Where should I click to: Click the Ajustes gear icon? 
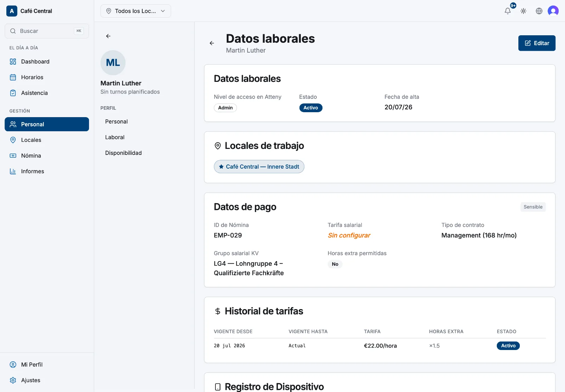pyautogui.click(x=13, y=380)
